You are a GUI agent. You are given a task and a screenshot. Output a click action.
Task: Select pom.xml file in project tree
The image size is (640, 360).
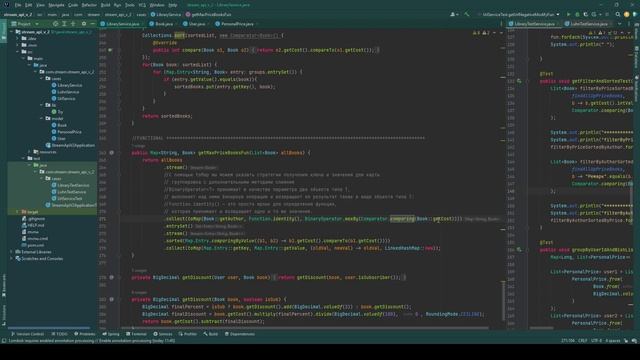click(33, 245)
